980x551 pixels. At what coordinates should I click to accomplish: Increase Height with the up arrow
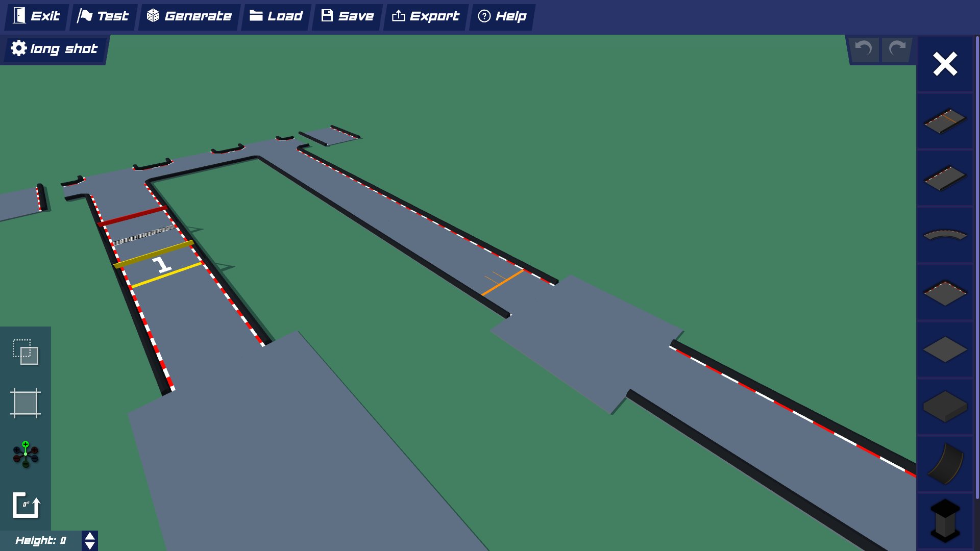pos(89,537)
